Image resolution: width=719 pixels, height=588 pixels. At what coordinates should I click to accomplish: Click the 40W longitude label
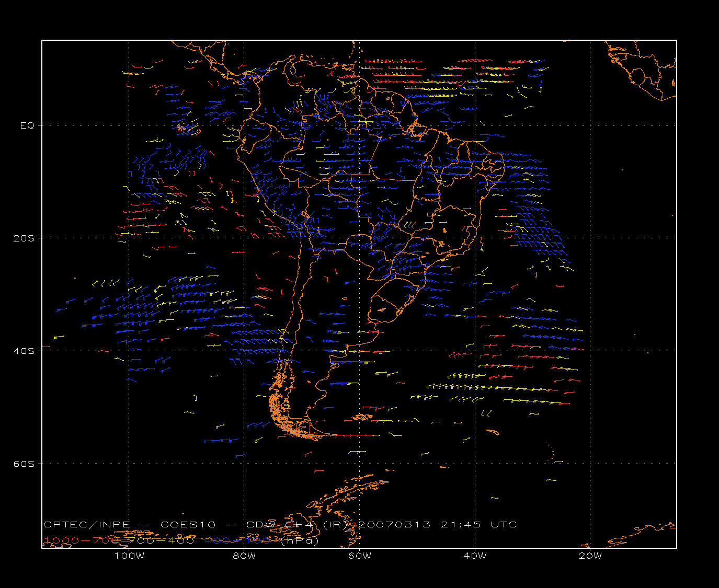coord(475,556)
